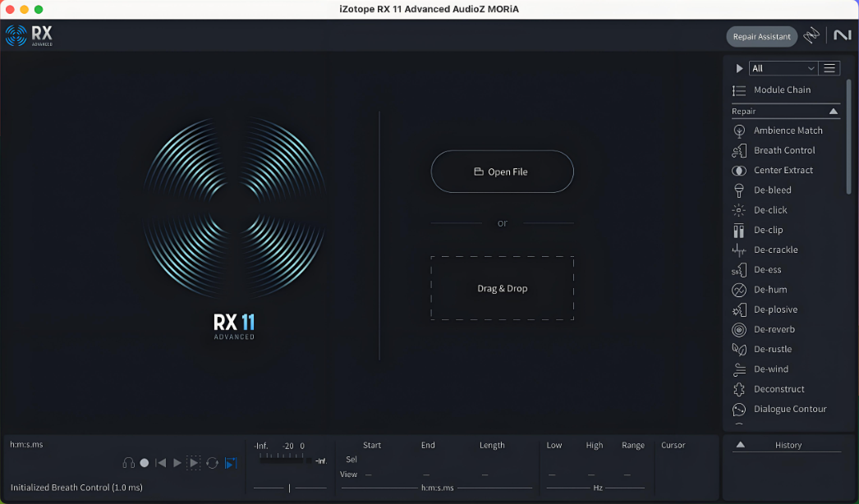This screenshot has width=859, height=504.
Task: Collapse the module panel with the arrow beside All
Action: (739, 68)
